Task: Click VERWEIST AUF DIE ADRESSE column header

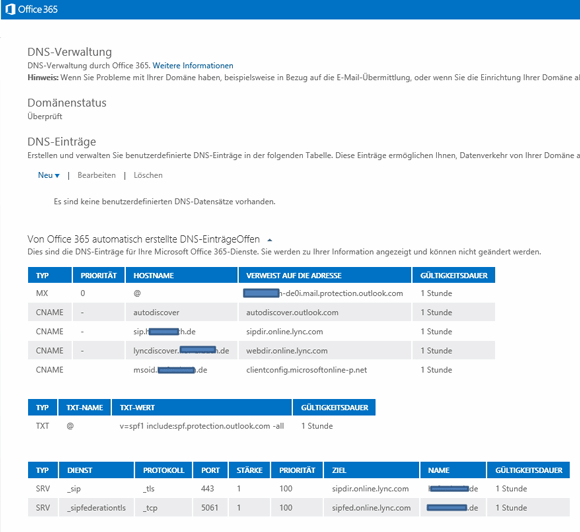Action: 325,275
